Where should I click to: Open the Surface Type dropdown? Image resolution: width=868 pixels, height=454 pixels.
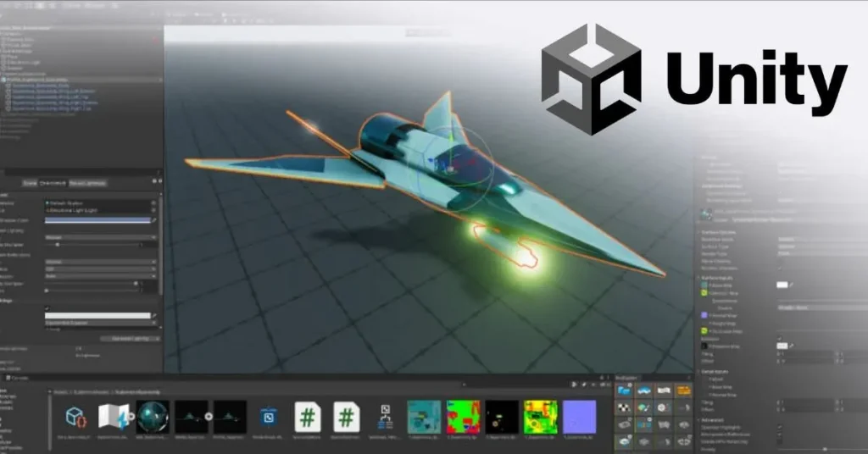[822, 246]
